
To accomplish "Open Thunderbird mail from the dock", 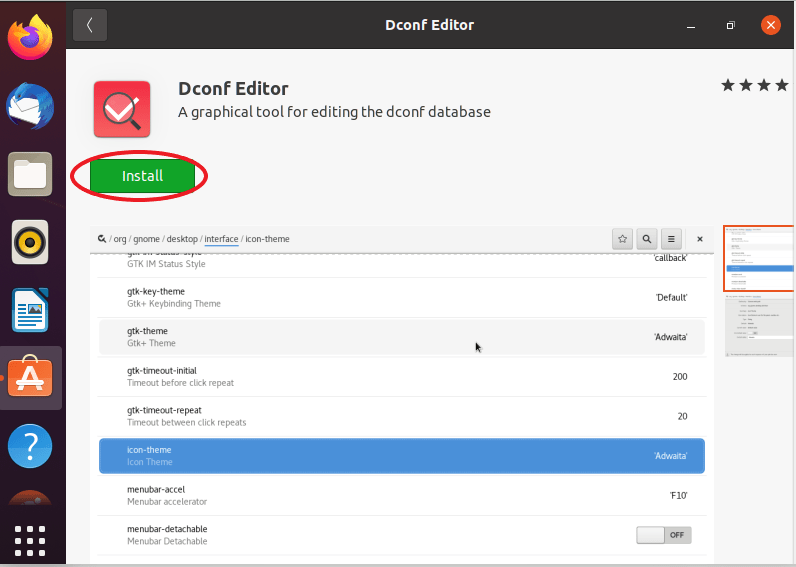I will [30, 106].
